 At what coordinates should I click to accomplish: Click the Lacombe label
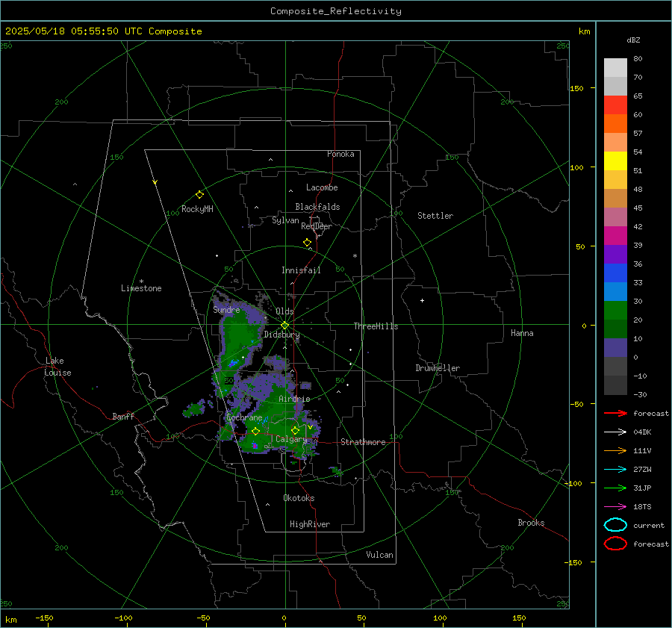(x=322, y=187)
